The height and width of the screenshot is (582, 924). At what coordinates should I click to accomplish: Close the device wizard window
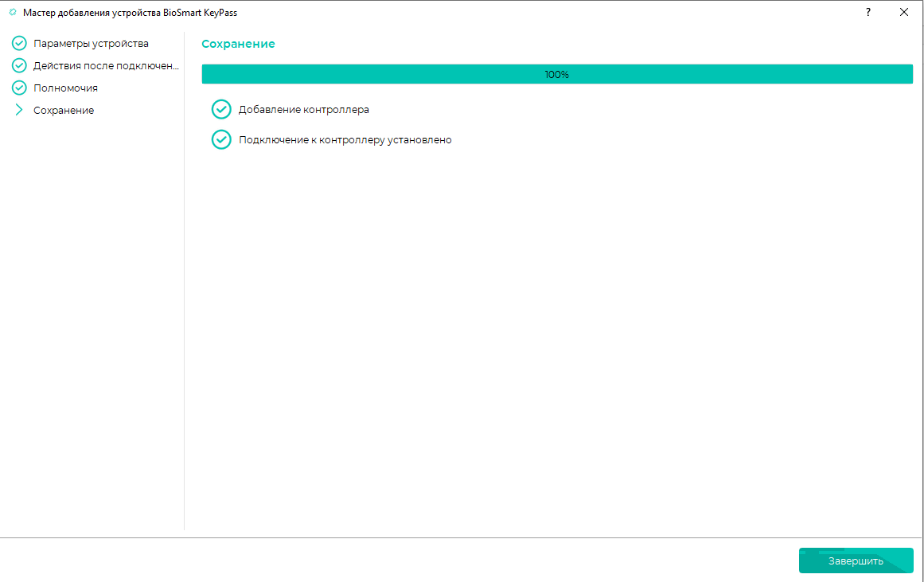(904, 13)
